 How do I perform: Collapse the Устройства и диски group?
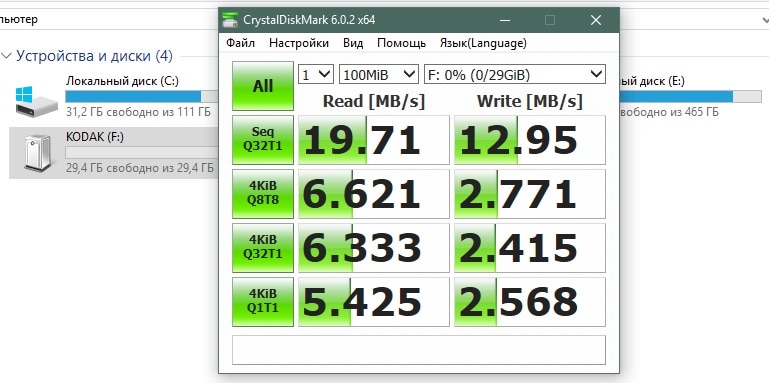coord(7,56)
